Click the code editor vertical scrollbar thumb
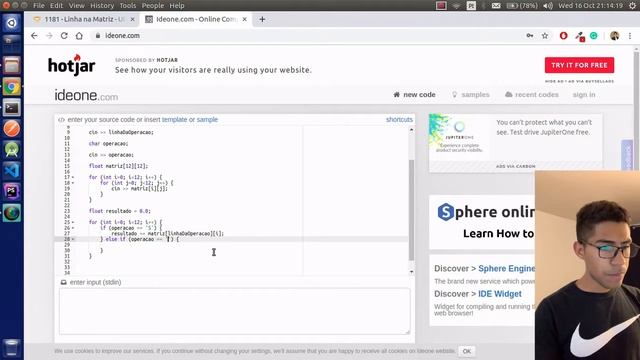The height and width of the screenshot is (360, 640). (411, 210)
